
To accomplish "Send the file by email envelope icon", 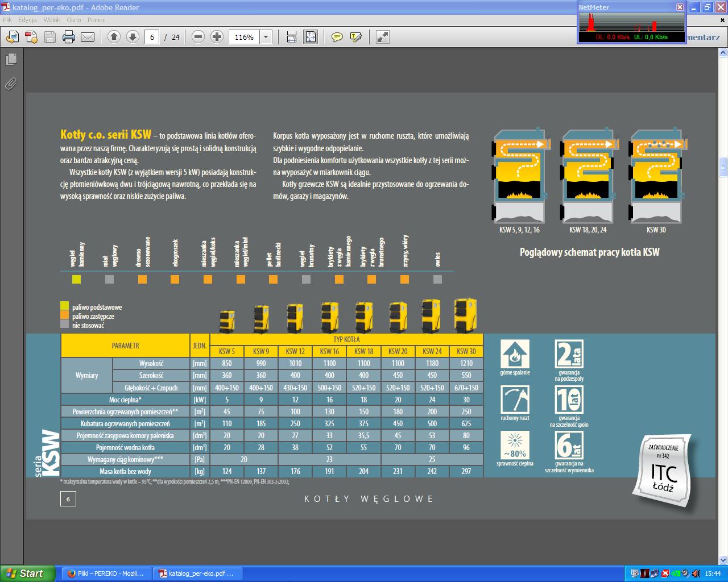I will click(88, 37).
